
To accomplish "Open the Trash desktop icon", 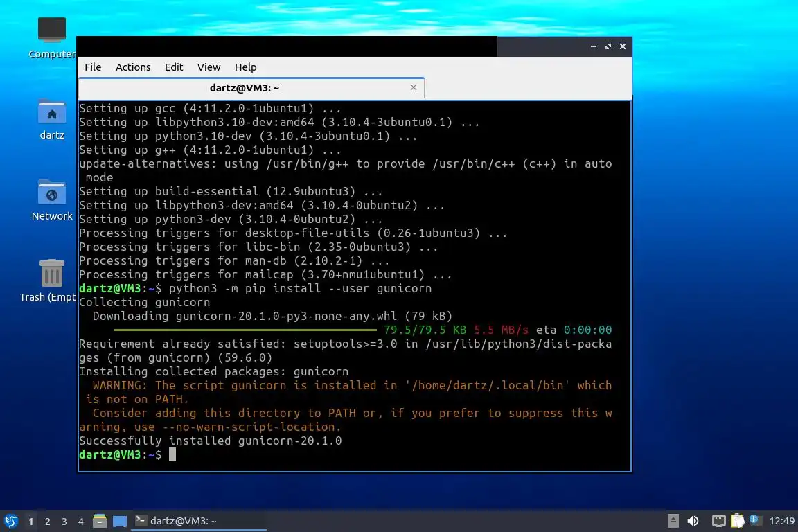I will pyautogui.click(x=51, y=281).
